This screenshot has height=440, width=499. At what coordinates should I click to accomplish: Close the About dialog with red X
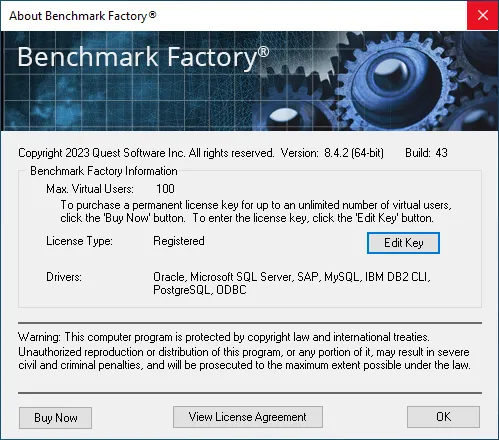[483, 15]
